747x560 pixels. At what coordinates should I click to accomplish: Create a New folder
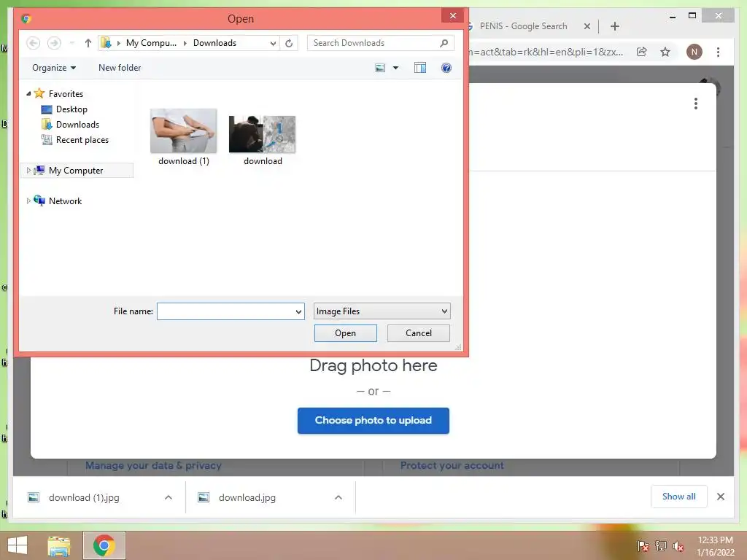coord(120,68)
